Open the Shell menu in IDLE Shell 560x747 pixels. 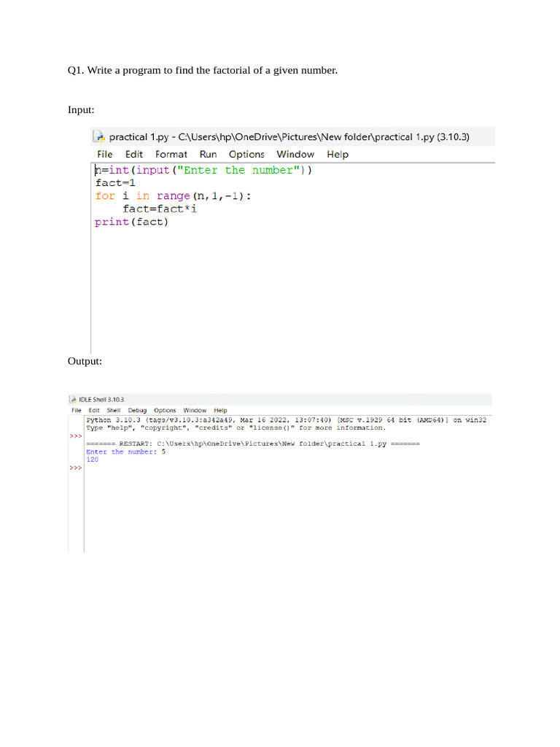113,410
